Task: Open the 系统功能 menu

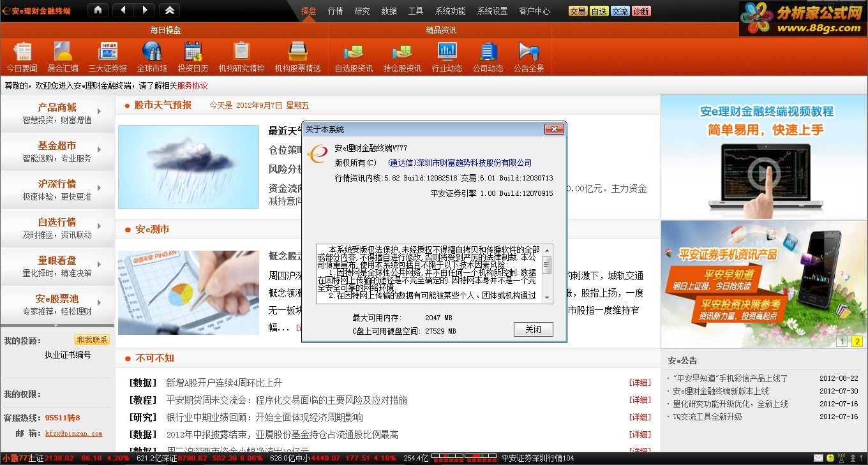Action: [x=451, y=11]
